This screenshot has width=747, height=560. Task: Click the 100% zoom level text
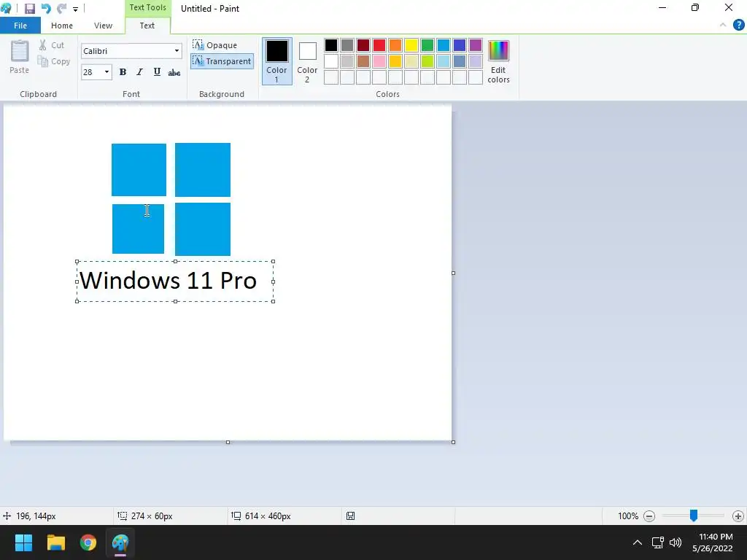tap(628, 516)
